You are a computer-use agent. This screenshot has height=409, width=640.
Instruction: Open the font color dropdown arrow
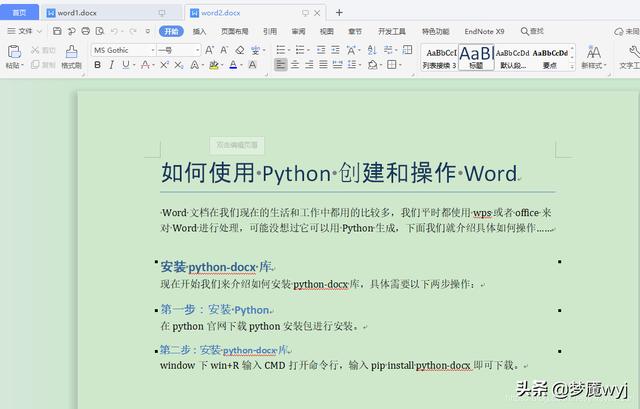click(x=242, y=65)
